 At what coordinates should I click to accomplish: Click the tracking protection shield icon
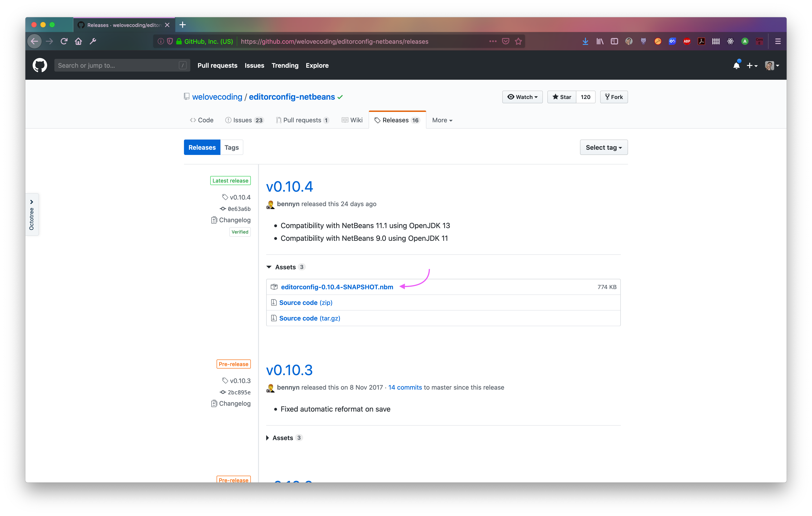point(170,41)
